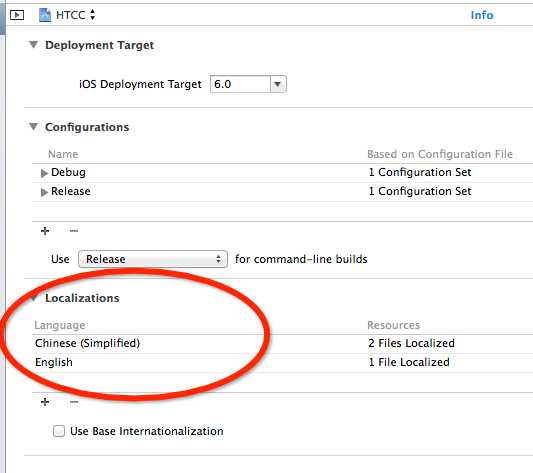This screenshot has height=473, width=533.
Task: Collapse the Deployment Target section
Action: tap(33, 45)
